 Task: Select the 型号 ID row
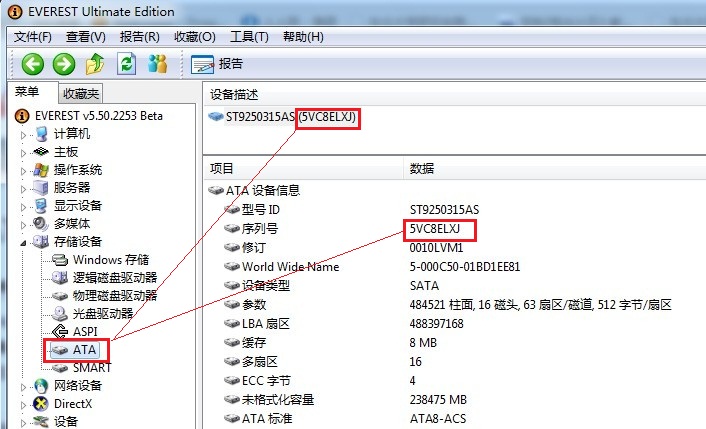260,210
